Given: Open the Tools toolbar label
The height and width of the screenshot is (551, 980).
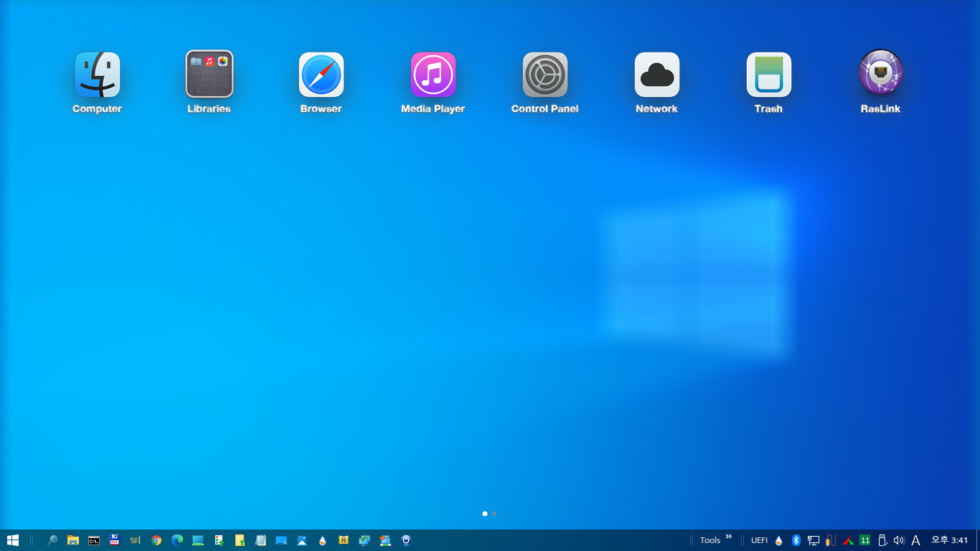Looking at the screenshot, I should click(x=710, y=540).
